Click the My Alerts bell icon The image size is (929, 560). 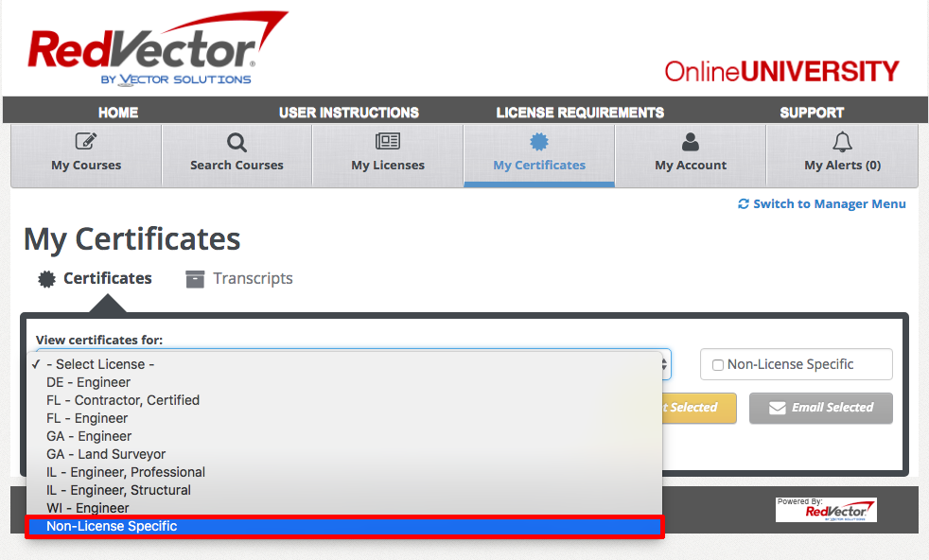(x=842, y=142)
